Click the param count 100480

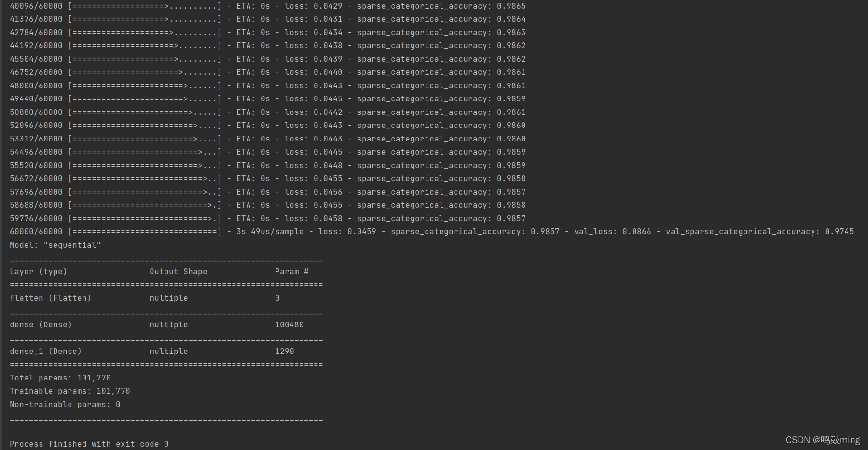click(289, 325)
